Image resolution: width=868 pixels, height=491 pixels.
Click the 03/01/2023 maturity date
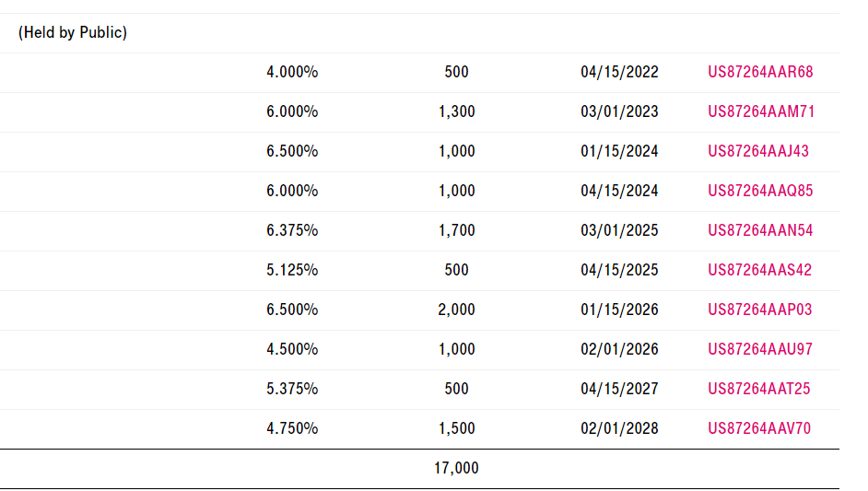pyautogui.click(x=619, y=111)
